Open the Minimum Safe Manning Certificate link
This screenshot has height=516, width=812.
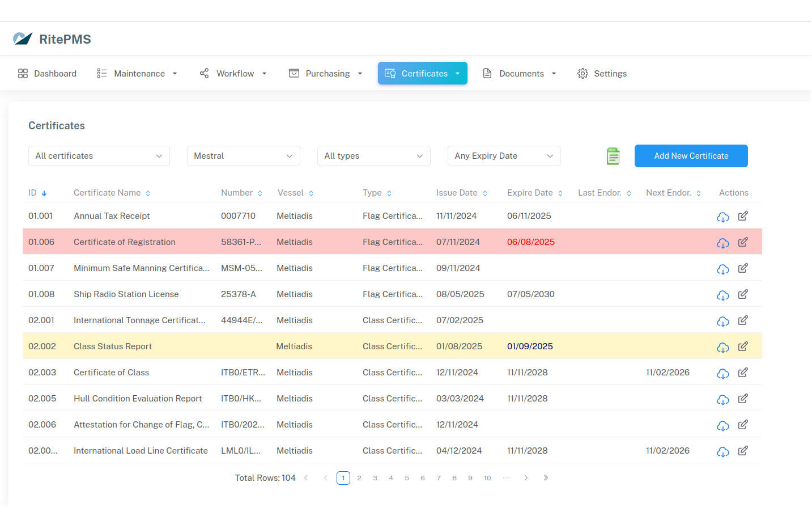tap(141, 268)
